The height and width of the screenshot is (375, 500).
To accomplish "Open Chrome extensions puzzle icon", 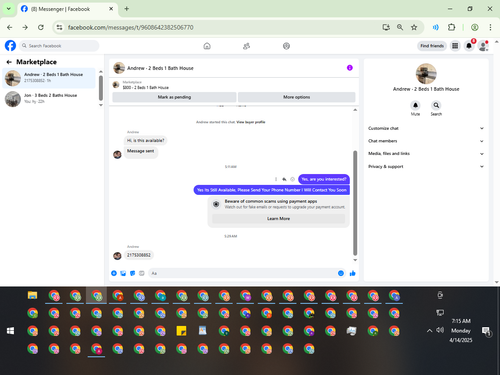I will pyautogui.click(x=452, y=27).
